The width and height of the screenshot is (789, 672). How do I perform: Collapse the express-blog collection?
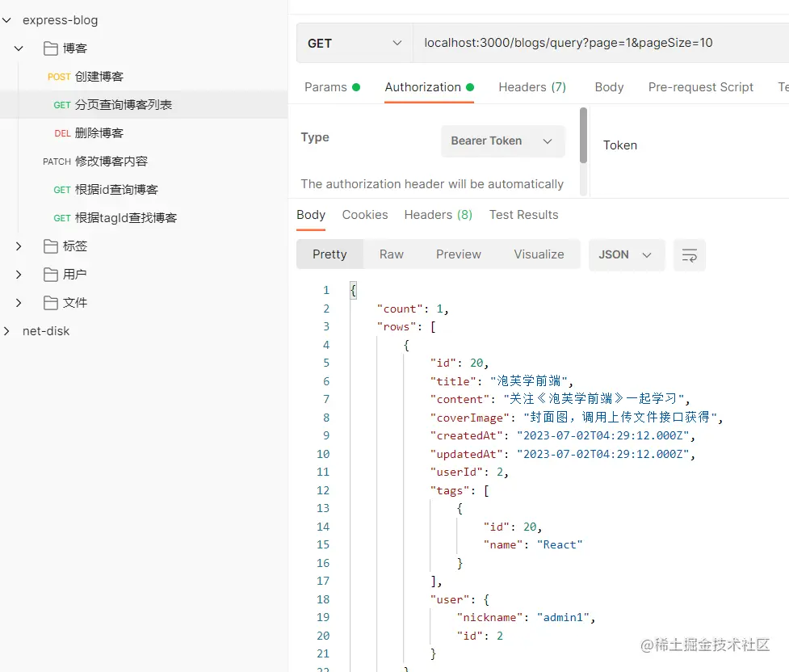[6, 20]
